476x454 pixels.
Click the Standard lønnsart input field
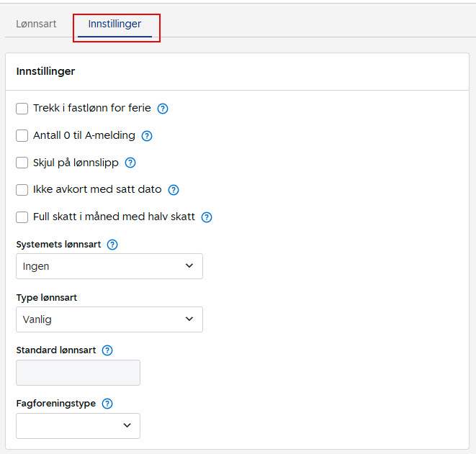(78, 373)
